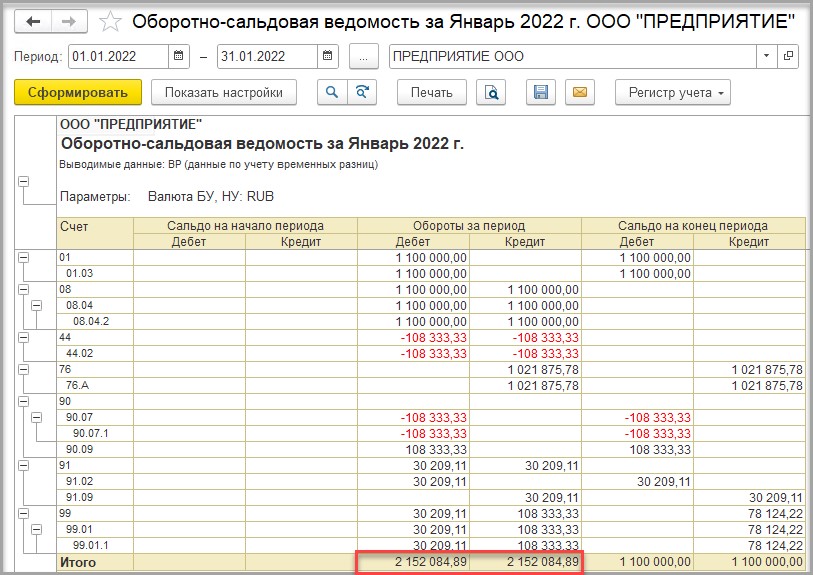The image size is (813, 575).
Task: Click the Печать button
Action: [431, 92]
